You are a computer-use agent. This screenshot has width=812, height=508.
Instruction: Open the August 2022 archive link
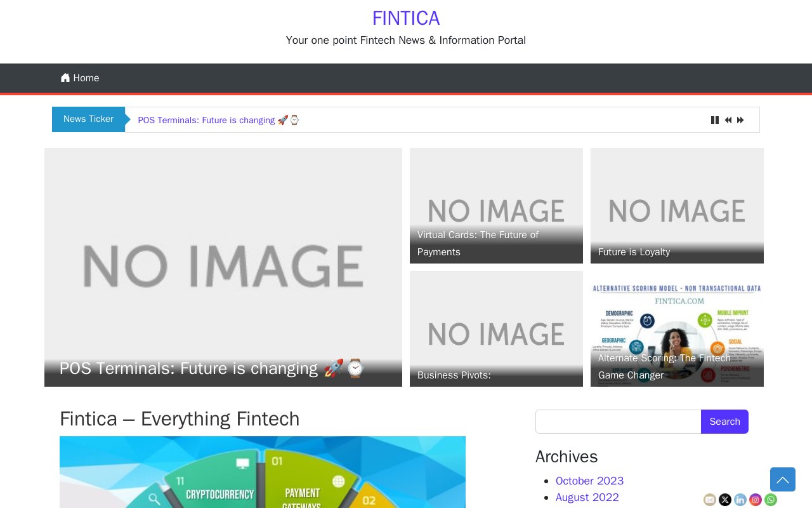pos(587,497)
